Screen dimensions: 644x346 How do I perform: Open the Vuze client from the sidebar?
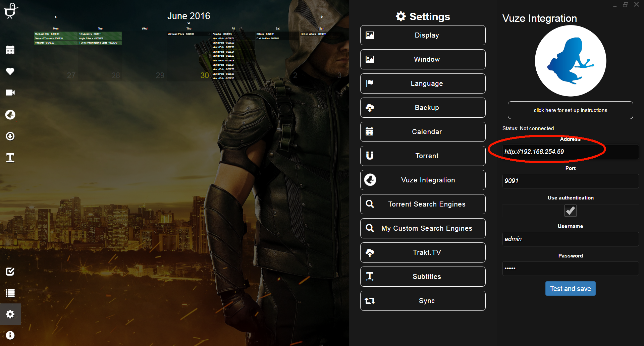[10, 115]
